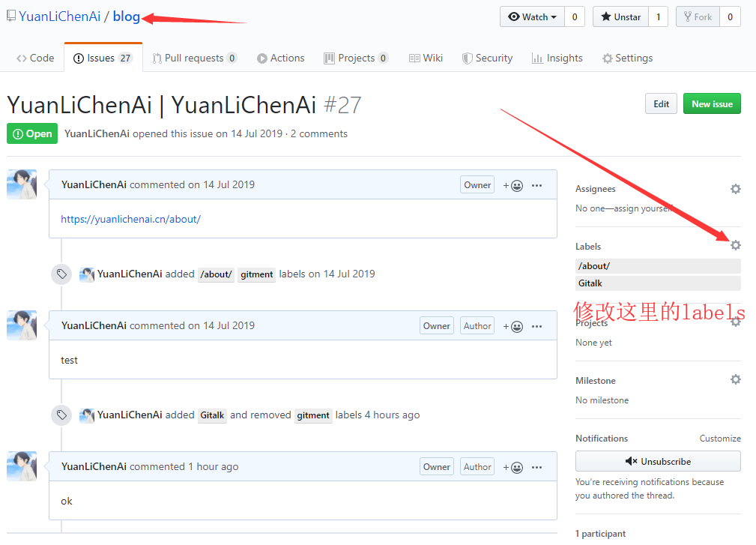Unstar the blog repository
The height and width of the screenshot is (545, 756).
pyautogui.click(x=620, y=16)
